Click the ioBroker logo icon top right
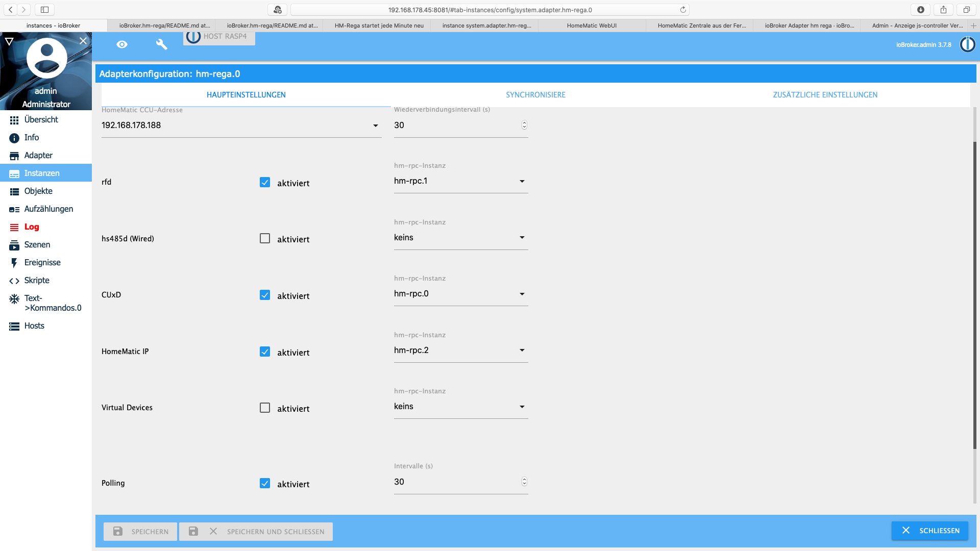The width and height of the screenshot is (980, 551). 967,44
